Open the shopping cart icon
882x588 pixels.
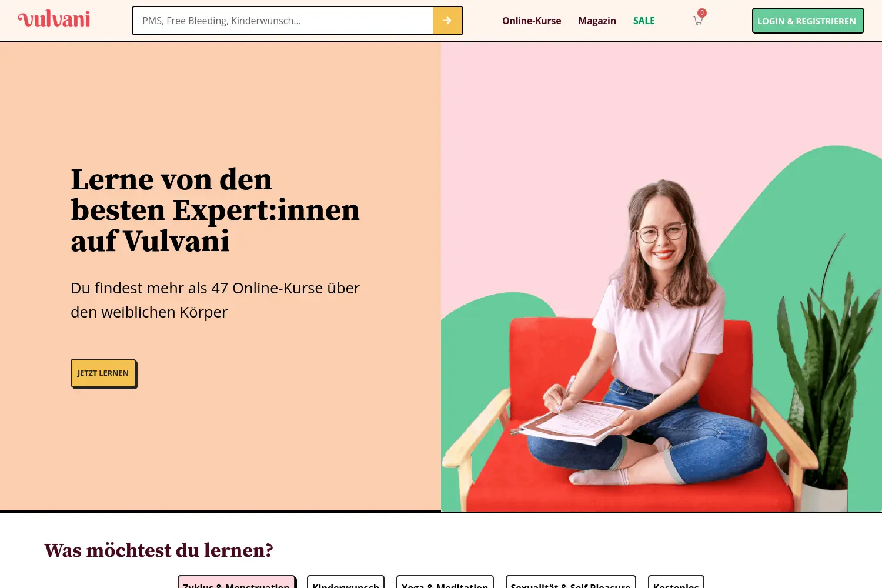click(x=698, y=21)
